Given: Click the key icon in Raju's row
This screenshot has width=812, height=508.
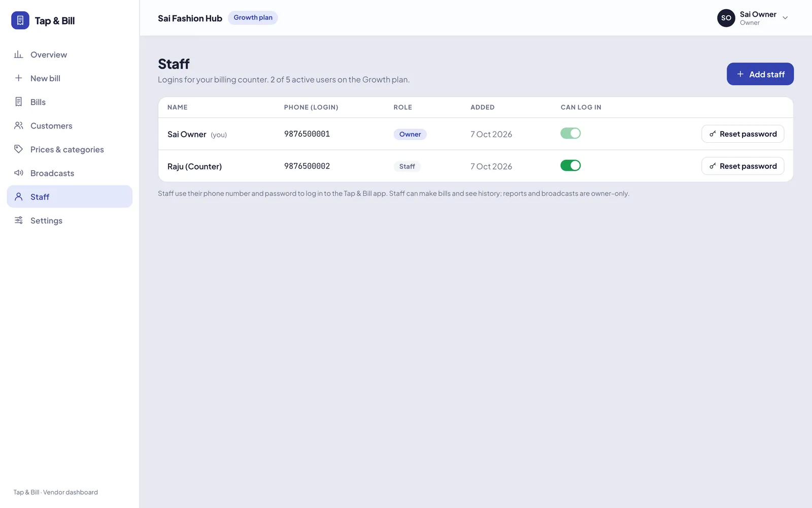Looking at the screenshot, I should click(x=713, y=166).
